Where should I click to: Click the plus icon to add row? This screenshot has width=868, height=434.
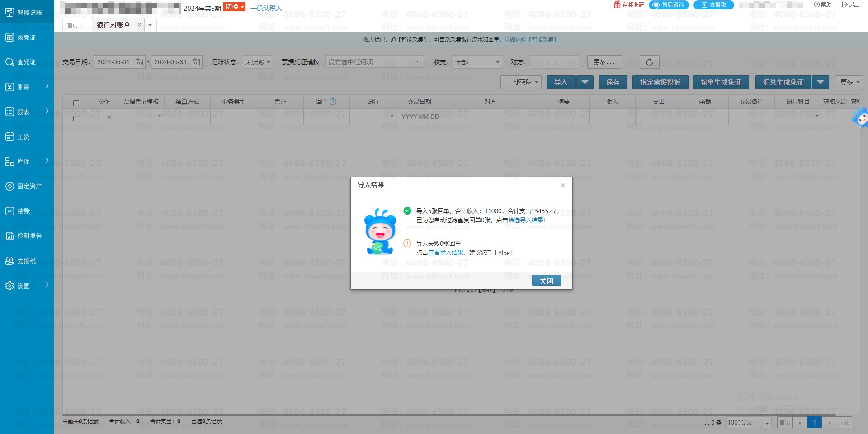(99, 117)
